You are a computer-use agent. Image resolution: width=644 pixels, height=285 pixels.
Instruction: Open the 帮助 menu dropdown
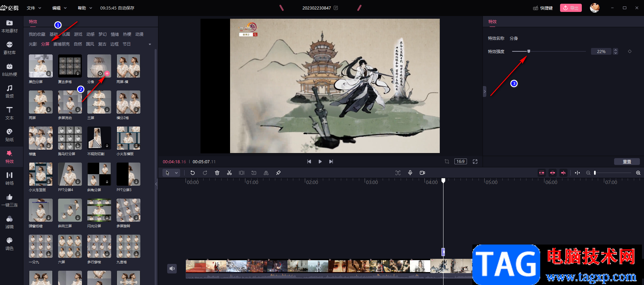point(85,8)
